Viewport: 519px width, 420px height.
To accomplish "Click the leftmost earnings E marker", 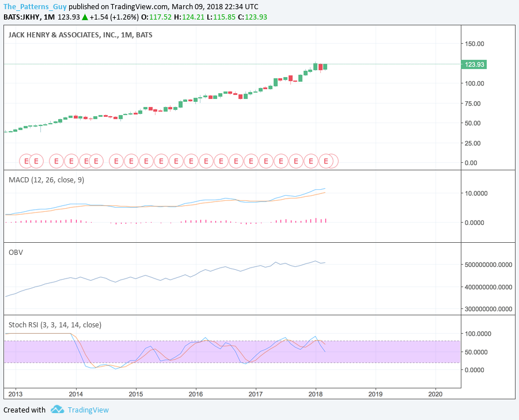I will 26,161.
